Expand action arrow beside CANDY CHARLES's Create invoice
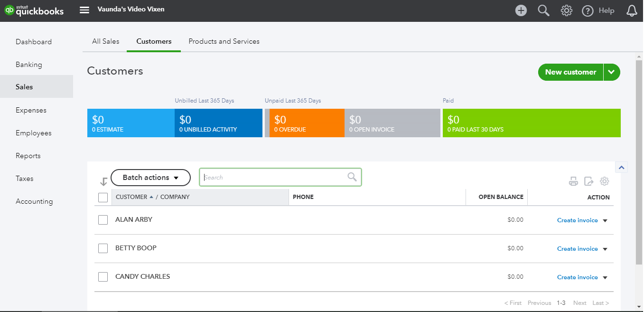This screenshot has height=312, width=644. click(605, 277)
